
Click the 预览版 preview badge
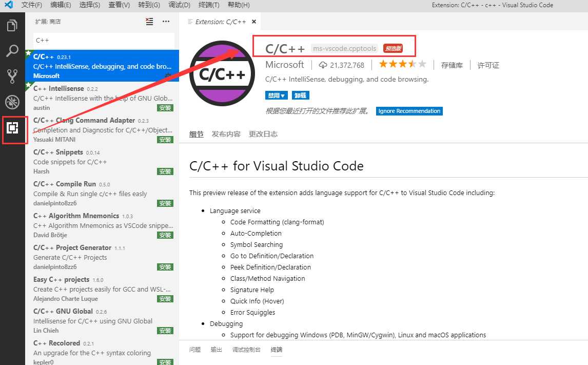pos(393,48)
